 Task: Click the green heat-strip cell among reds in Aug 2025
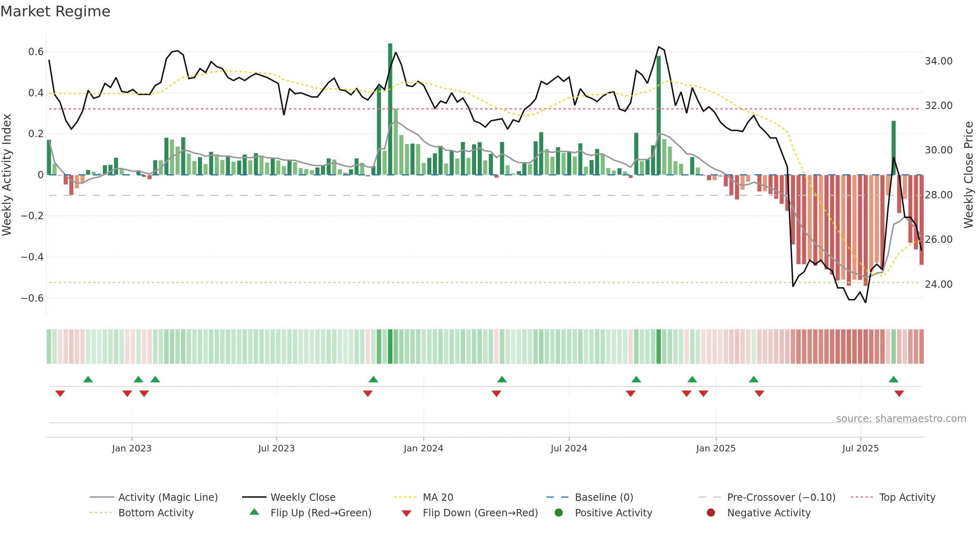[893, 347]
